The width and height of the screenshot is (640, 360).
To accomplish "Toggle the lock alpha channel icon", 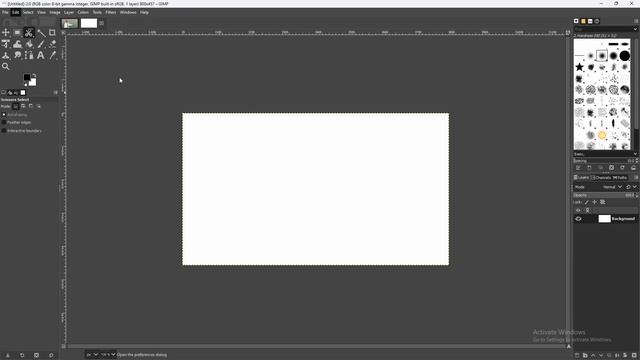I will point(602,202).
